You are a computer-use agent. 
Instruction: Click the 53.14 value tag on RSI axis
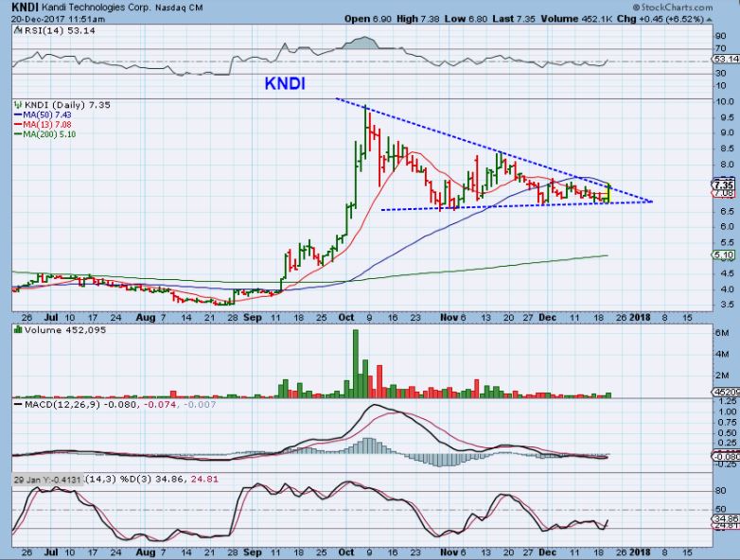(x=726, y=59)
